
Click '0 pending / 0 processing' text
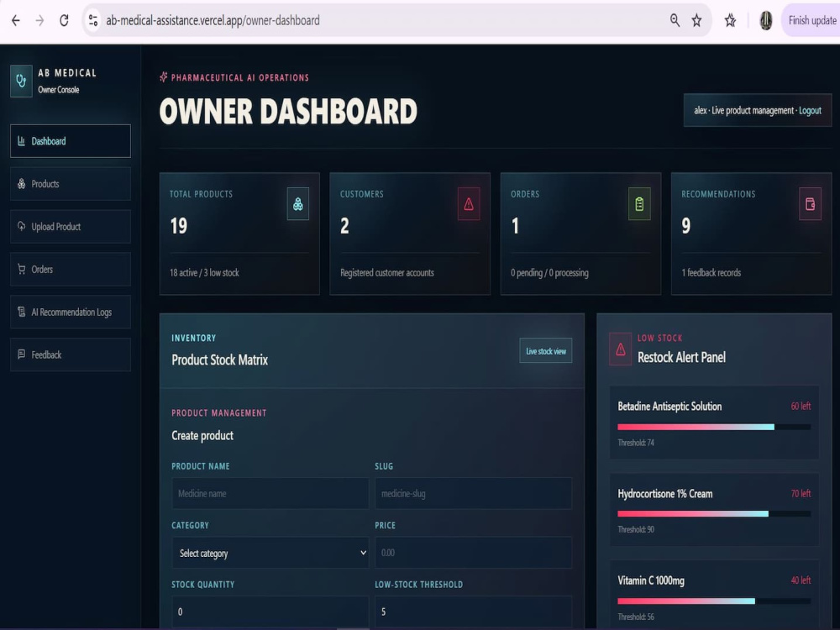549,273
